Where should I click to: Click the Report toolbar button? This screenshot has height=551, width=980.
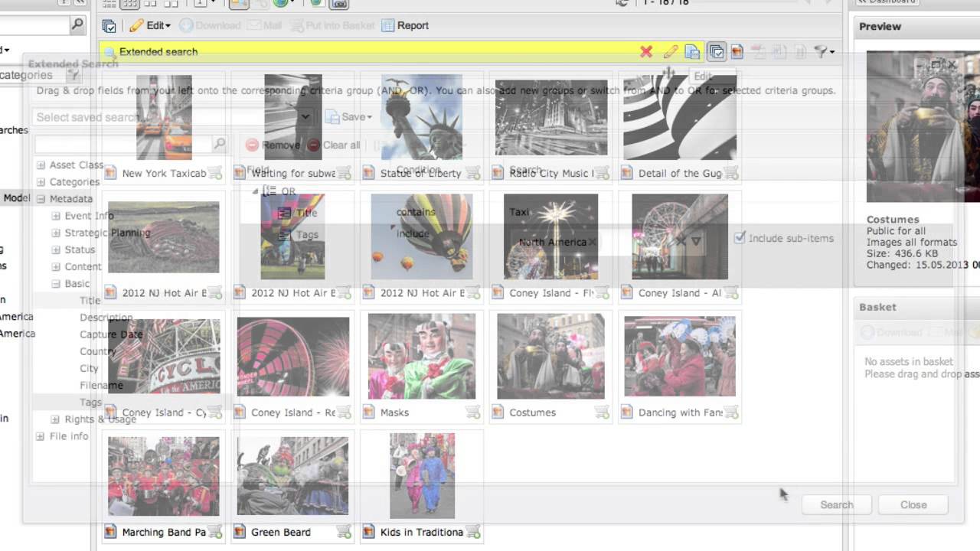click(x=405, y=25)
